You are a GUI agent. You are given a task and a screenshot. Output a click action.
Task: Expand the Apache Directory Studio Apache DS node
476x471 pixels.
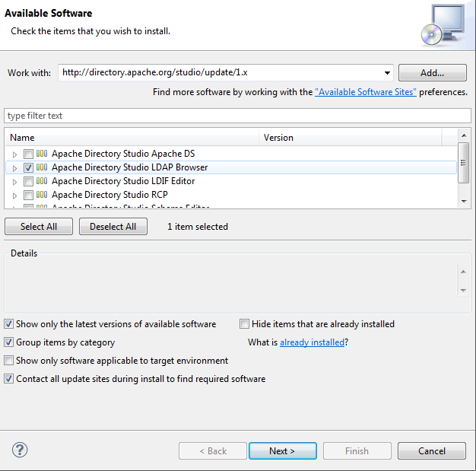[x=14, y=154]
